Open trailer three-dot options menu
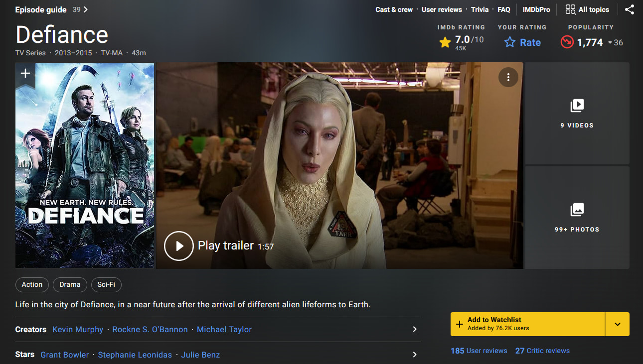Image resolution: width=643 pixels, height=364 pixels. (x=508, y=77)
